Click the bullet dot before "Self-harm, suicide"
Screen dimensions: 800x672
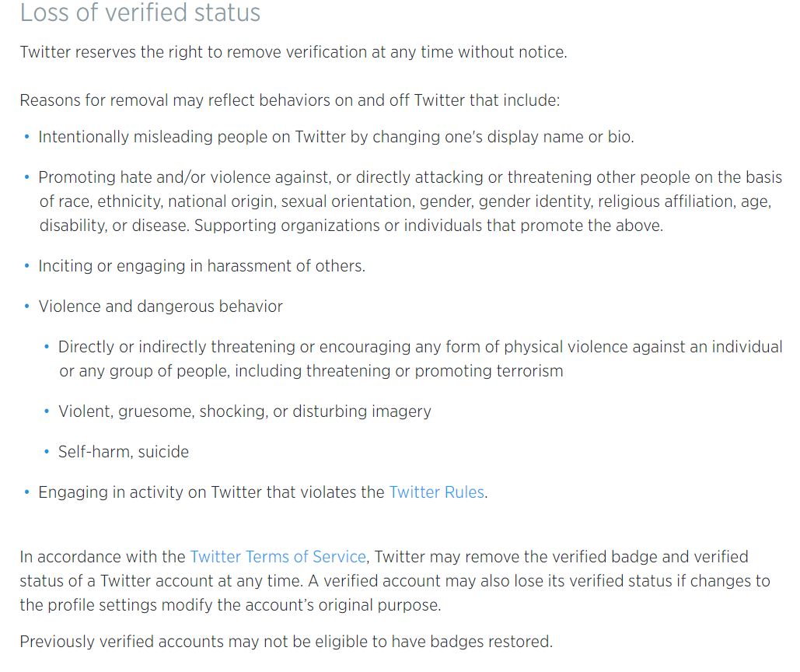tap(47, 452)
